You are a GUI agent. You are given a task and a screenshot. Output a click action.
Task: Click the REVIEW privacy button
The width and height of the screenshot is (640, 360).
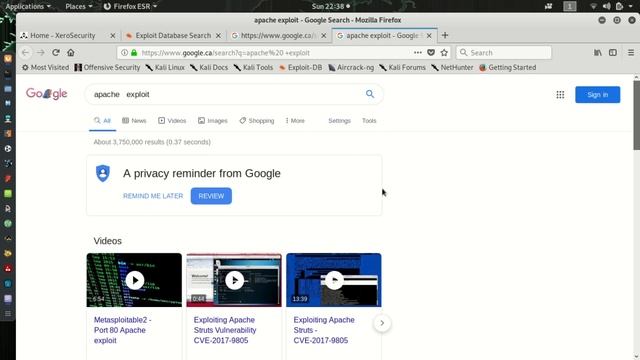coord(211,196)
